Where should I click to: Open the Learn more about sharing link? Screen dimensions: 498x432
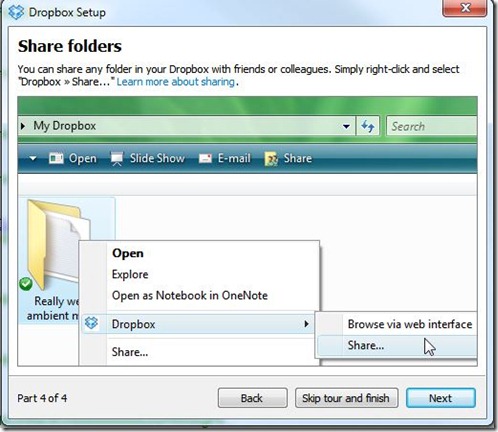coord(176,82)
